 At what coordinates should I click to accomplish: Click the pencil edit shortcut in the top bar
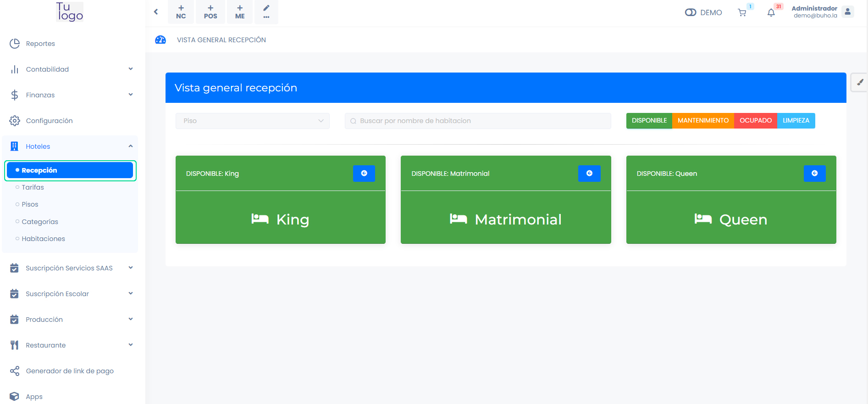pos(266,11)
